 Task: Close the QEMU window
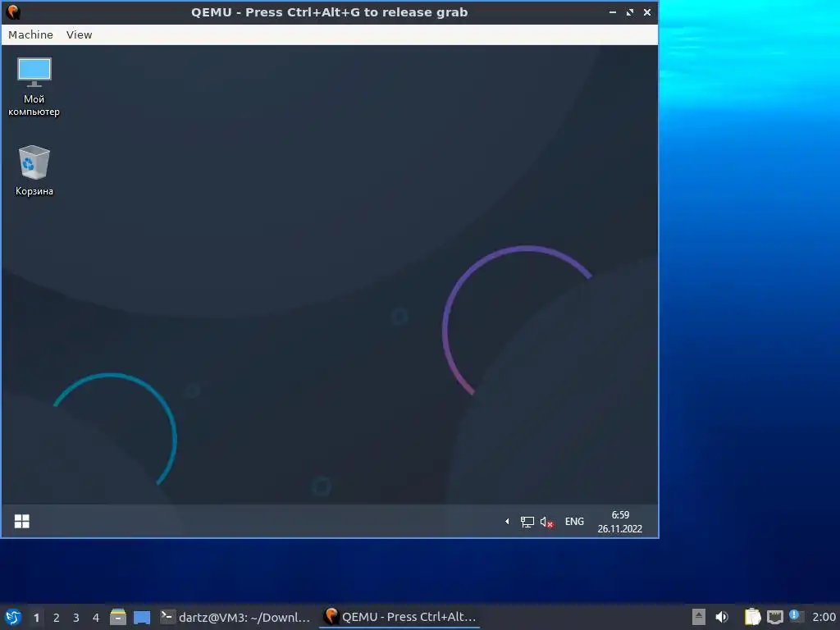point(647,12)
